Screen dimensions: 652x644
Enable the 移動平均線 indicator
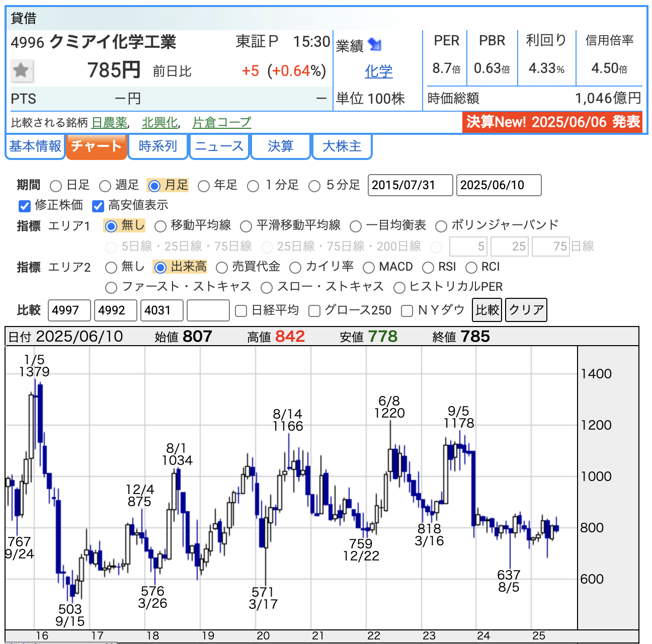(160, 226)
